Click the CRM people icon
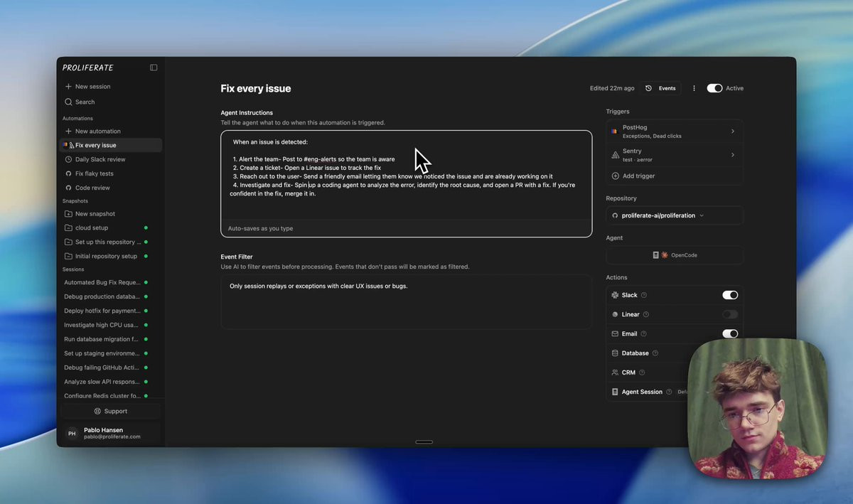 pyautogui.click(x=615, y=372)
